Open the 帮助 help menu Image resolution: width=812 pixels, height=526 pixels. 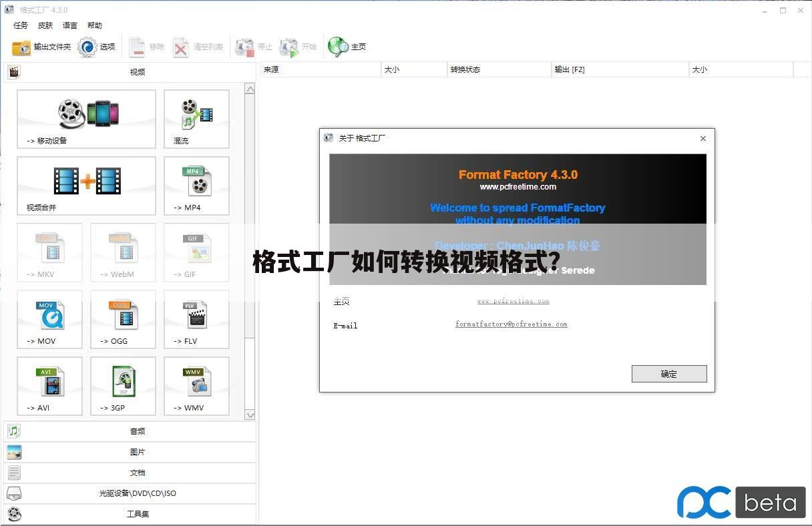(94, 25)
